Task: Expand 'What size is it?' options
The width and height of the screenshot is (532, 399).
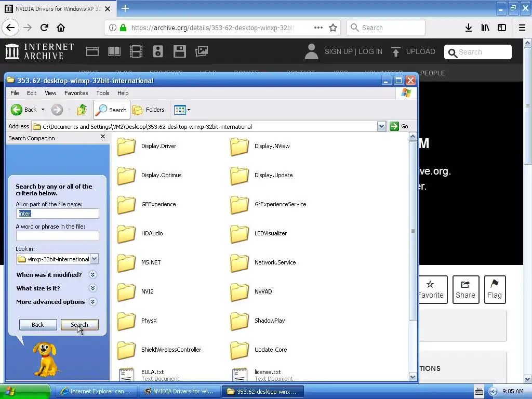Action: pyautogui.click(x=92, y=288)
